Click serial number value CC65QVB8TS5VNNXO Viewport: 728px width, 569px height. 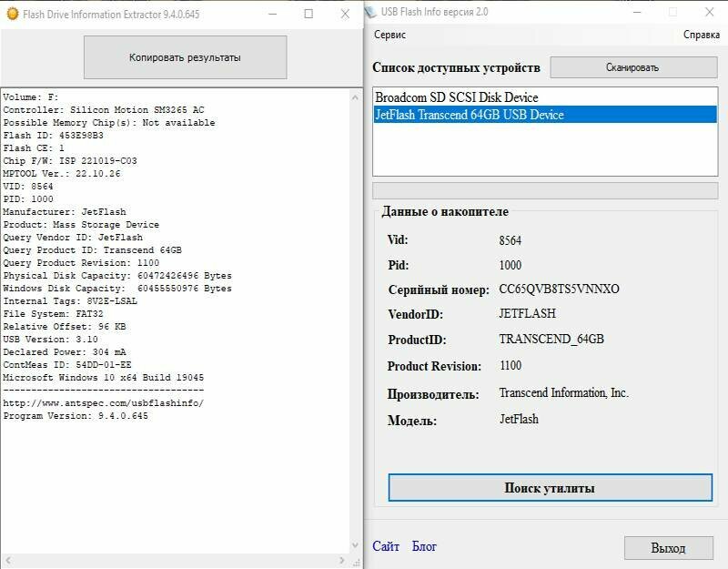[x=559, y=289]
